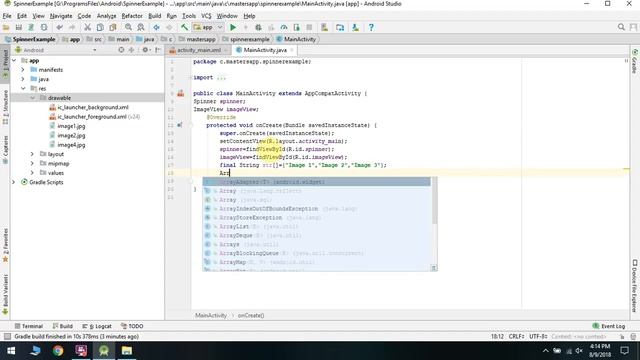Viewport: 640px width, 360px height.
Task: Open the TODO tool window
Action: coord(132,326)
